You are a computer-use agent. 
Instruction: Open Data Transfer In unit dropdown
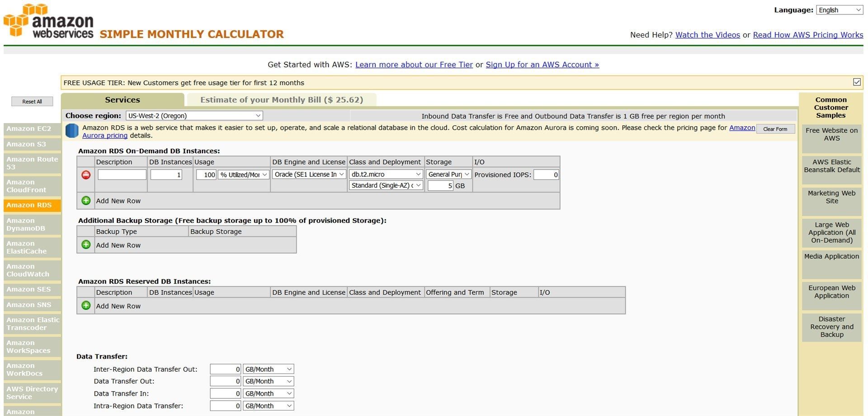click(x=269, y=394)
